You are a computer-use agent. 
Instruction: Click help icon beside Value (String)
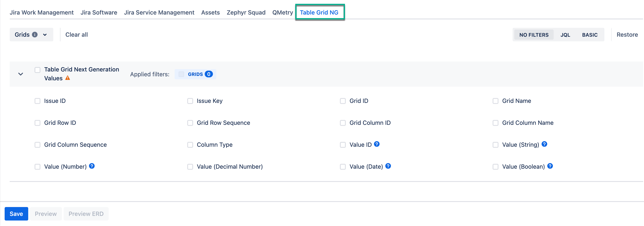coord(544,144)
